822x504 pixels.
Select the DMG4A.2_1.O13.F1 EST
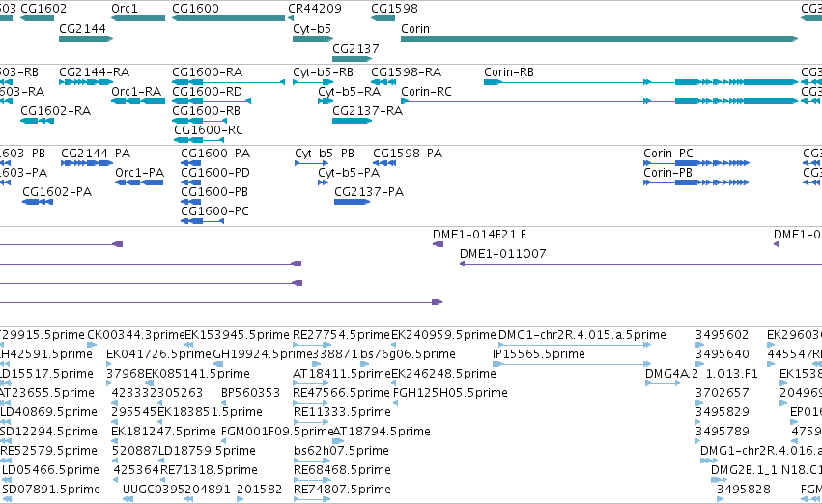pos(663,383)
